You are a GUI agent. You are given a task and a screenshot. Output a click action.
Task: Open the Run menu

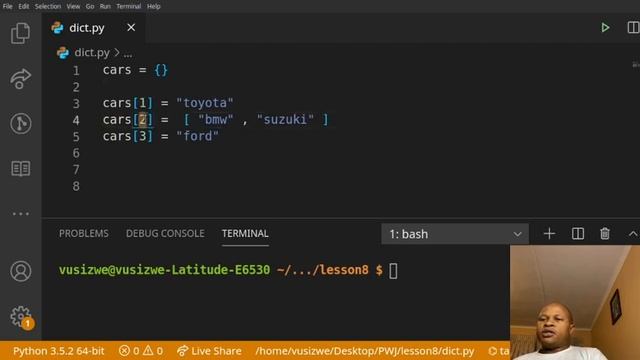point(105,6)
